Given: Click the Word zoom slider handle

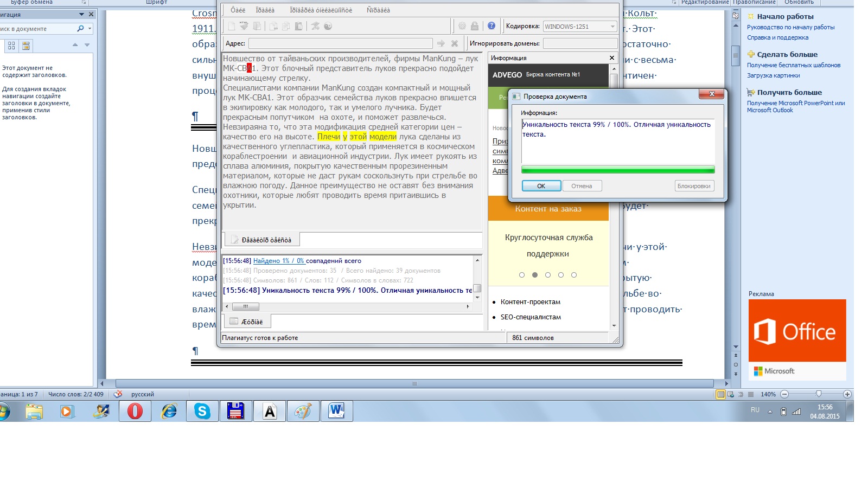Looking at the screenshot, I should [819, 394].
